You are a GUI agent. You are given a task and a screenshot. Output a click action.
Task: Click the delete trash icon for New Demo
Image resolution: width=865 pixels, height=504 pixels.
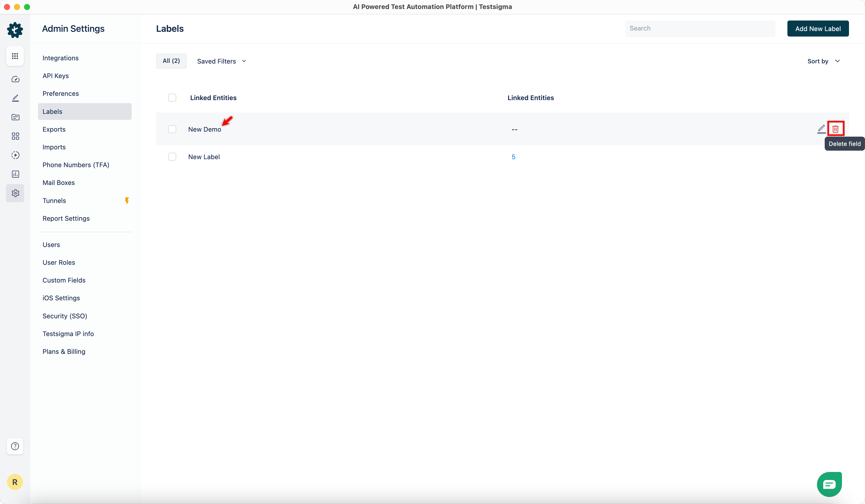pyautogui.click(x=835, y=129)
